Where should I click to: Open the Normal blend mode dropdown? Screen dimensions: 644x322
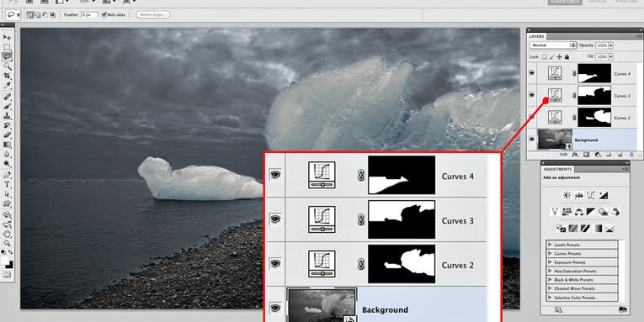[553, 45]
